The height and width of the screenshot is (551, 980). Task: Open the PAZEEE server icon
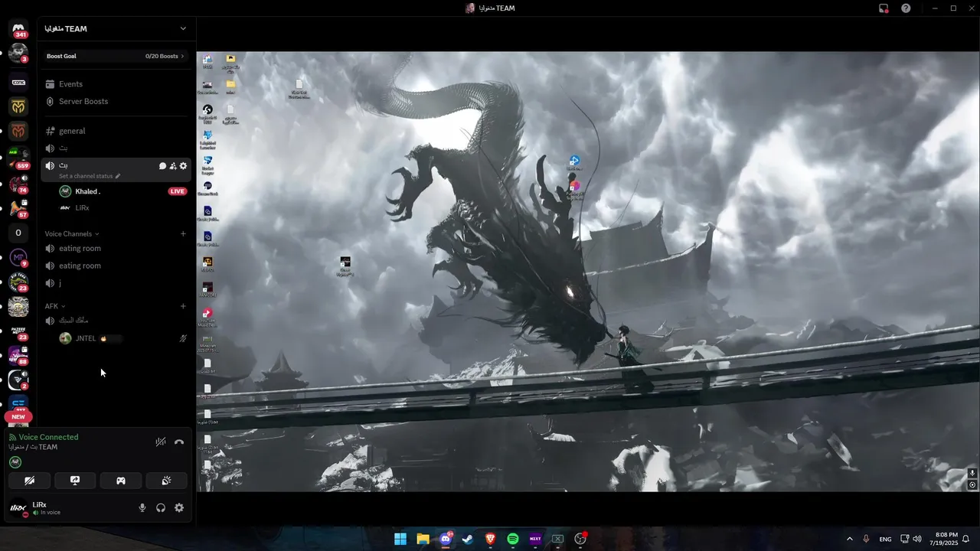(18, 330)
